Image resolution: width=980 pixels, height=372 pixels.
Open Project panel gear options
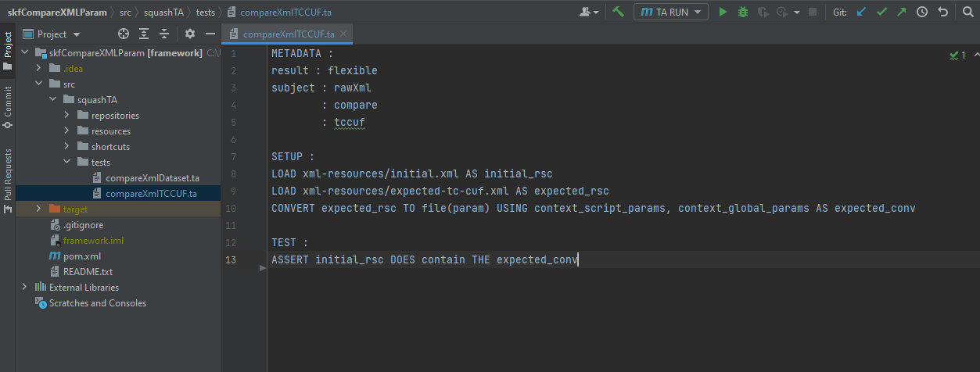189,34
